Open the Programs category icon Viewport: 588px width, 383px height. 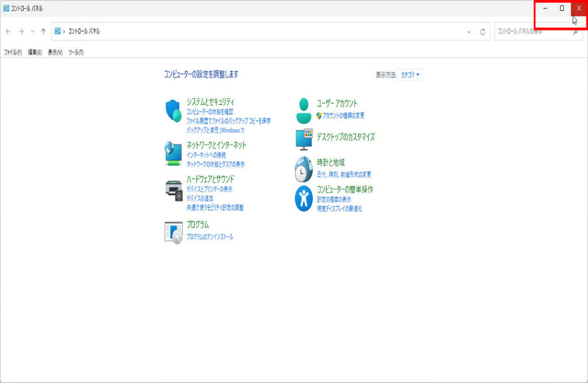pos(173,231)
